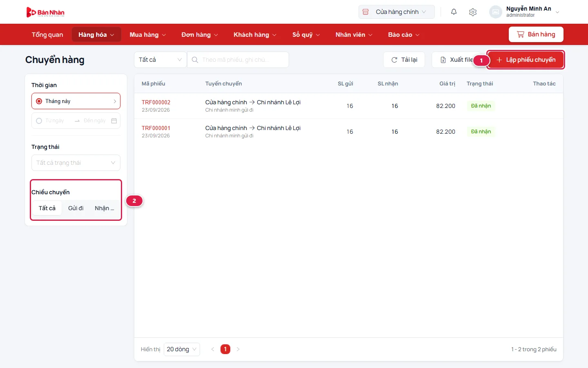Open the Mua hàng menu
This screenshot has height=368, width=588.
tap(148, 35)
